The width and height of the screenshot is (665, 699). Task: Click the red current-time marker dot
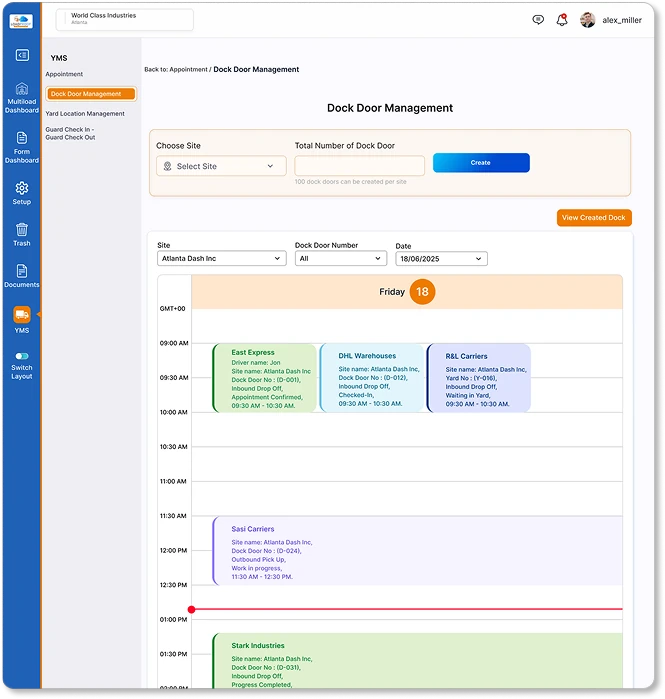click(x=192, y=609)
